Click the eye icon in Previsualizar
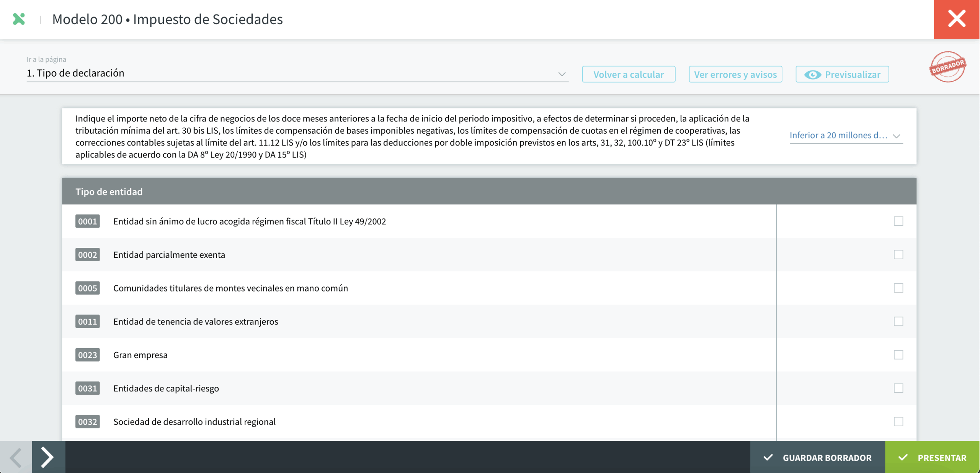980x473 pixels. click(x=812, y=75)
